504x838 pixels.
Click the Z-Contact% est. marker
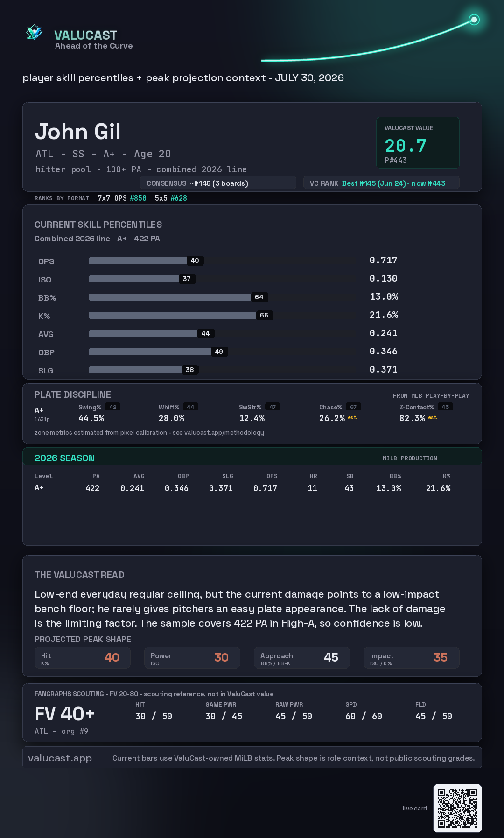433,417
